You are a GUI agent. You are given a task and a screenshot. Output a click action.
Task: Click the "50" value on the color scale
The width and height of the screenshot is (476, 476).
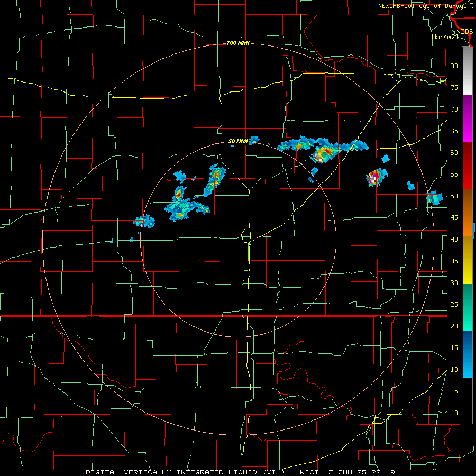pyautogui.click(x=454, y=196)
